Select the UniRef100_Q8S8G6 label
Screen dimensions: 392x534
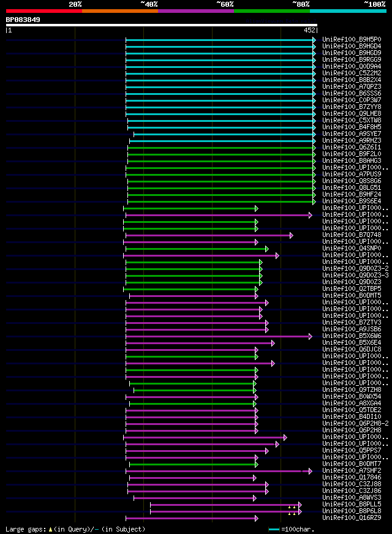pos(352,181)
